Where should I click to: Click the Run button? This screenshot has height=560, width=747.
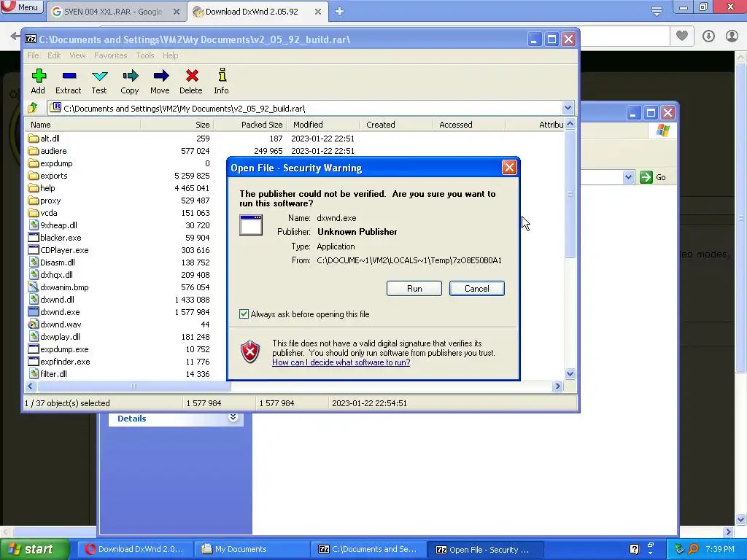click(414, 288)
